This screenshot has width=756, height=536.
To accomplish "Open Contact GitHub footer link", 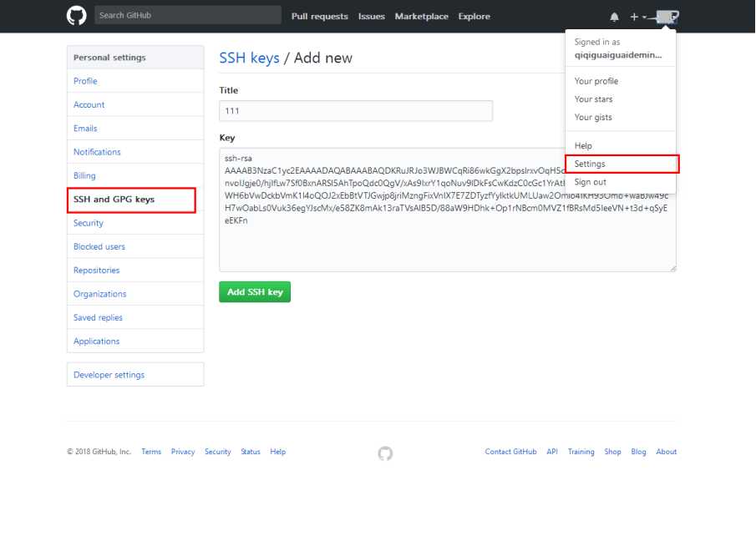I will tap(510, 452).
